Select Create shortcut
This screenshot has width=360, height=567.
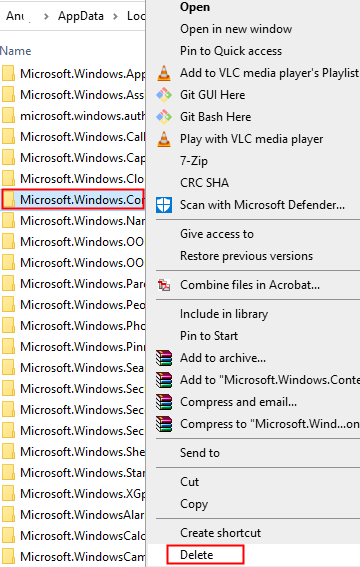pyautogui.click(x=220, y=533)
